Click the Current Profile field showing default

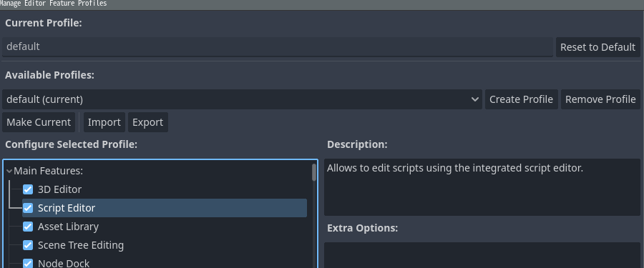tap(277, 46)
